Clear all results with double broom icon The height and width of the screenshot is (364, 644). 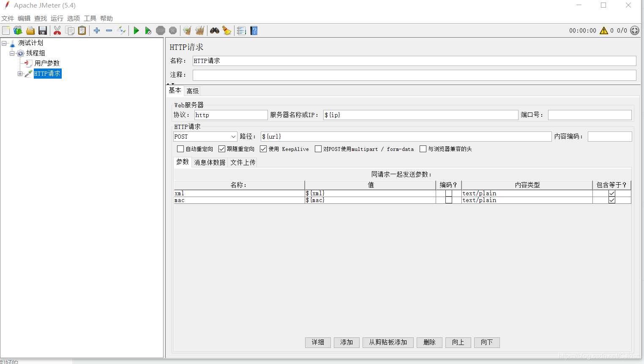pyautogui.click(x=200, y=30)
